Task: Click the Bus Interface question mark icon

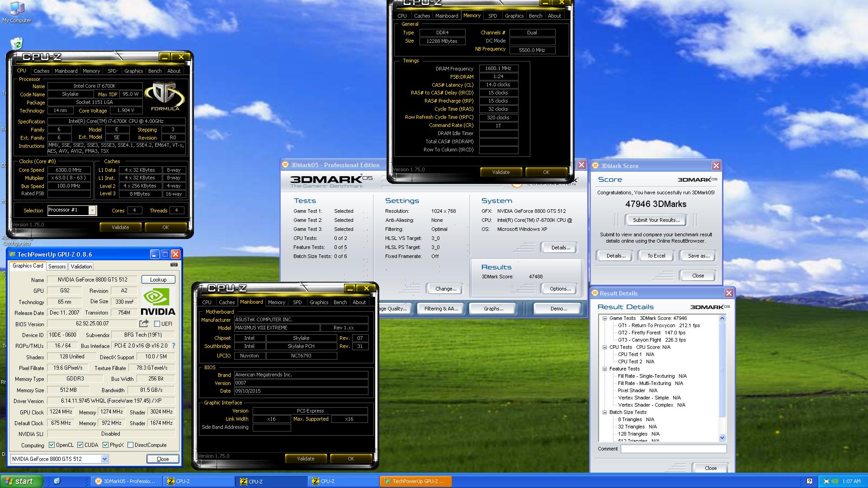Action: click(174, 346)
